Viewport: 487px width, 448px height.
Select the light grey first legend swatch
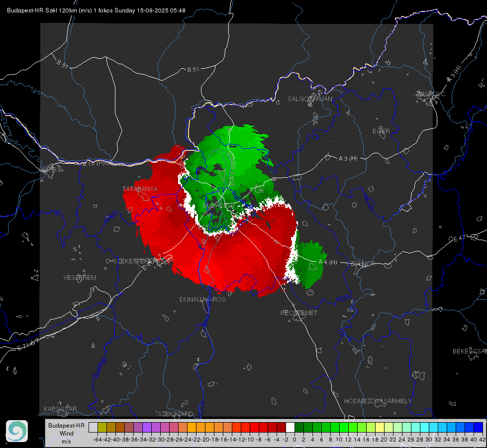[93, 427]
